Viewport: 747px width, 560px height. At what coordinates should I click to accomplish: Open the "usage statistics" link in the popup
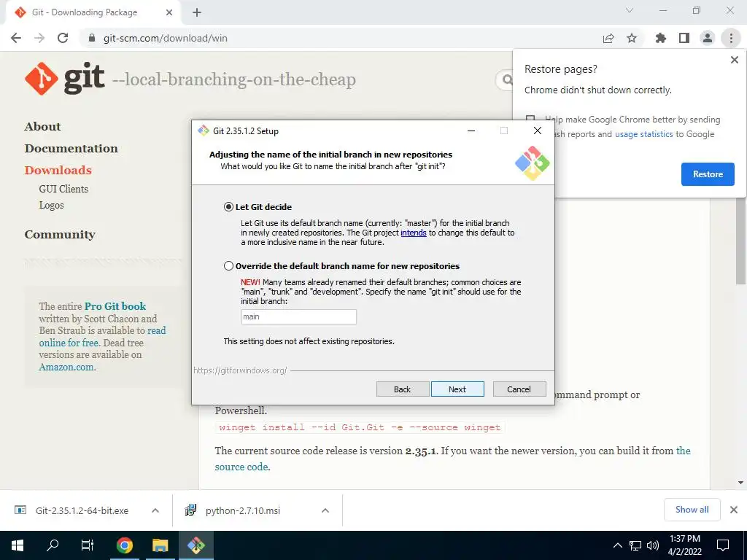coord(643,134)
